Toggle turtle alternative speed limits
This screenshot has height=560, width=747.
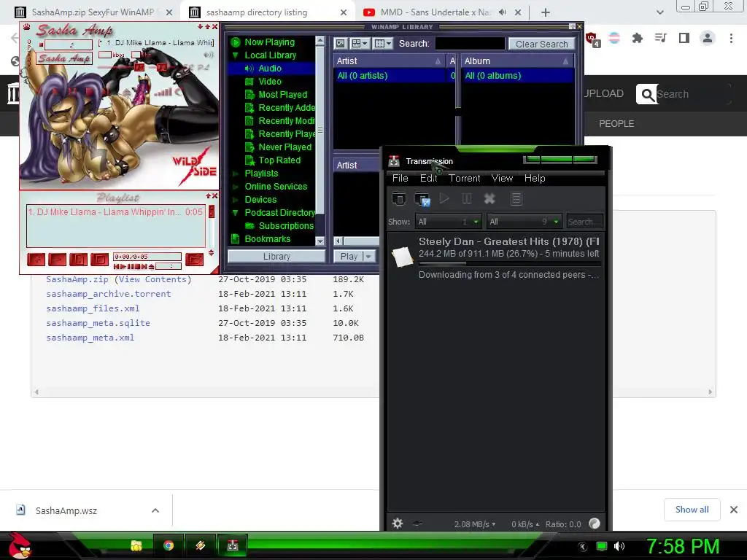[418, 524]
